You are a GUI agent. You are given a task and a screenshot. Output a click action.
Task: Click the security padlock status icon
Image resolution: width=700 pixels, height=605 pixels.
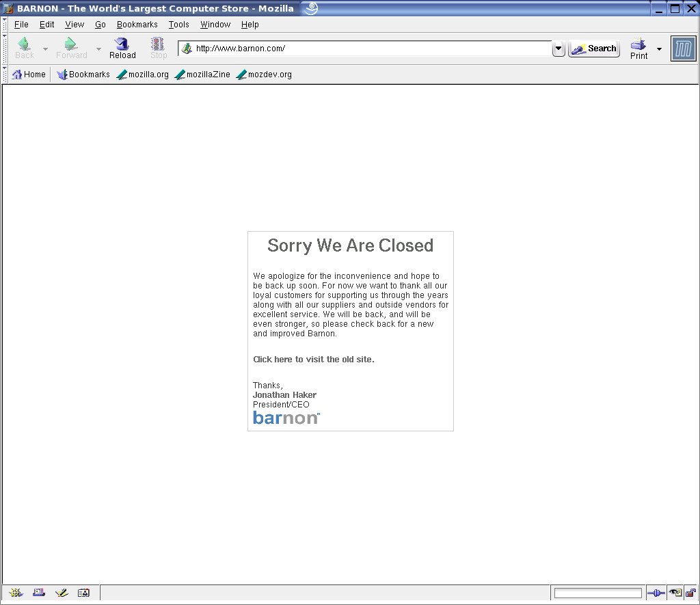pos(690,593)
